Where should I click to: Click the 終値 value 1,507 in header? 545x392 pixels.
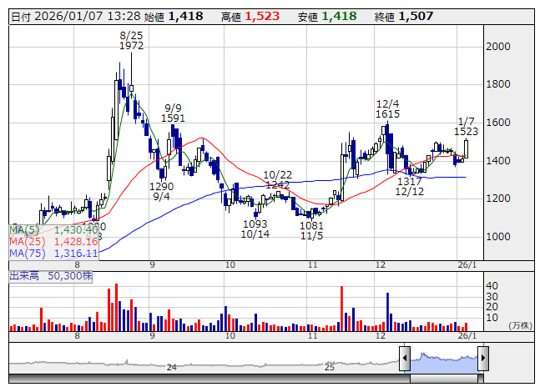click(x=417, y=16)
